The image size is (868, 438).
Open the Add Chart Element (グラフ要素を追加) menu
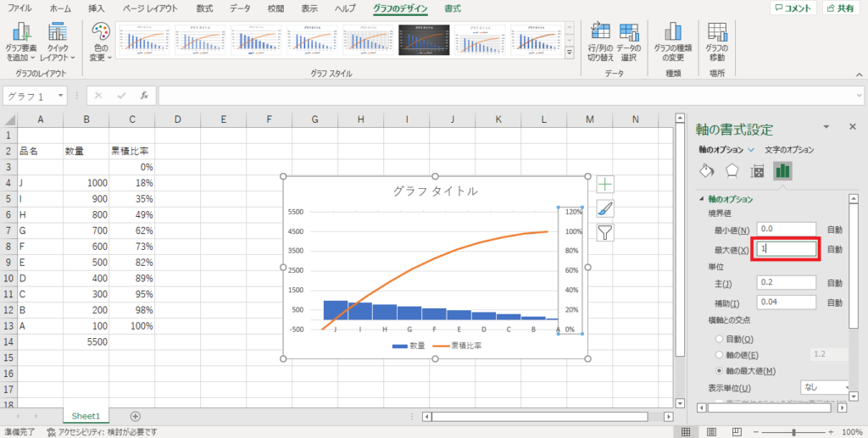[21, 42]
